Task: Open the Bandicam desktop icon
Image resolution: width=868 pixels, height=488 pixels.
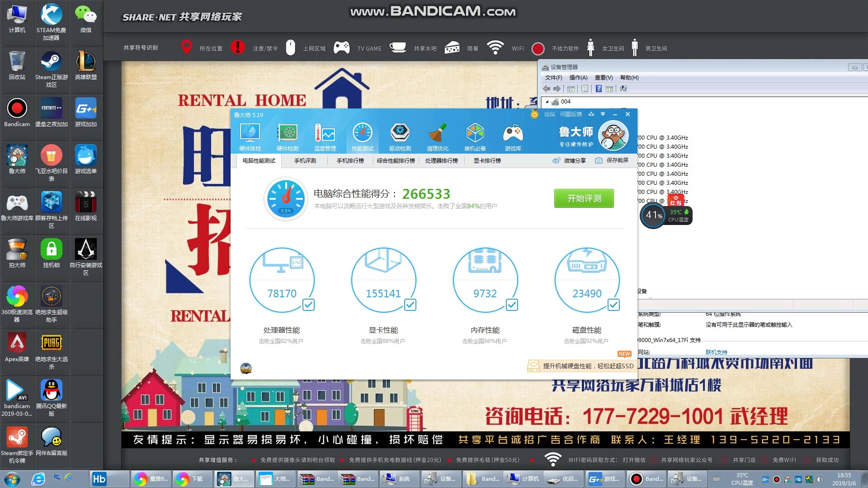Action: (17, 113)
